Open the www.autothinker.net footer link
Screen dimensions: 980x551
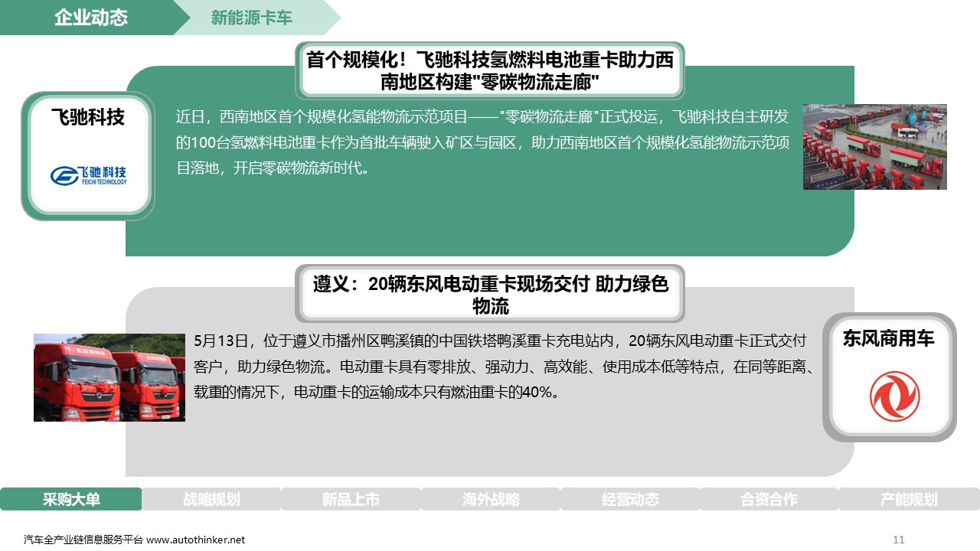(196, 540)
